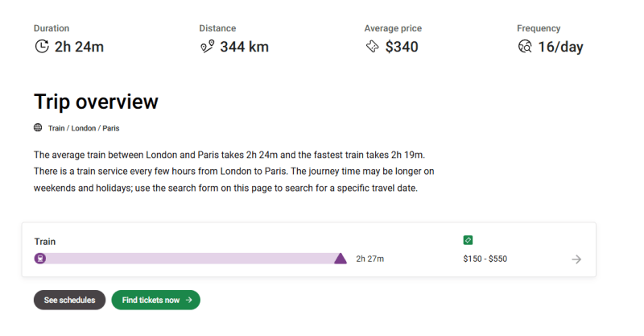Click the $150 - $550 price range
Screen dimensions: 644x336
[x=485, y=259]
